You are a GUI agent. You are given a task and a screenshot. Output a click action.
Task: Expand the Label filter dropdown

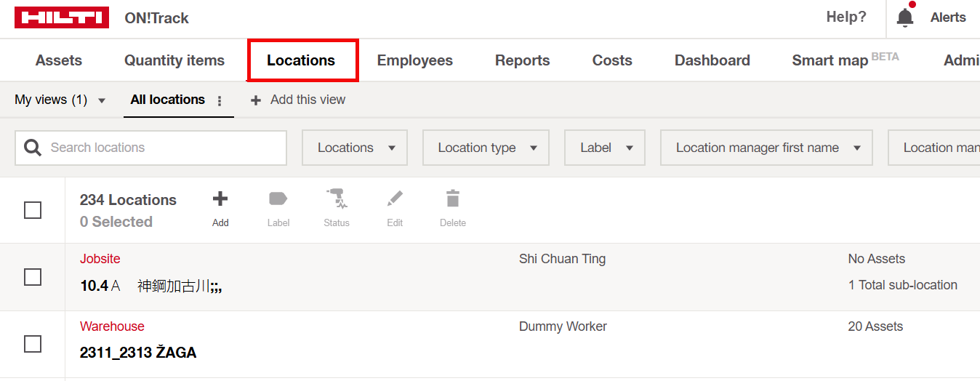coord(605,148)
